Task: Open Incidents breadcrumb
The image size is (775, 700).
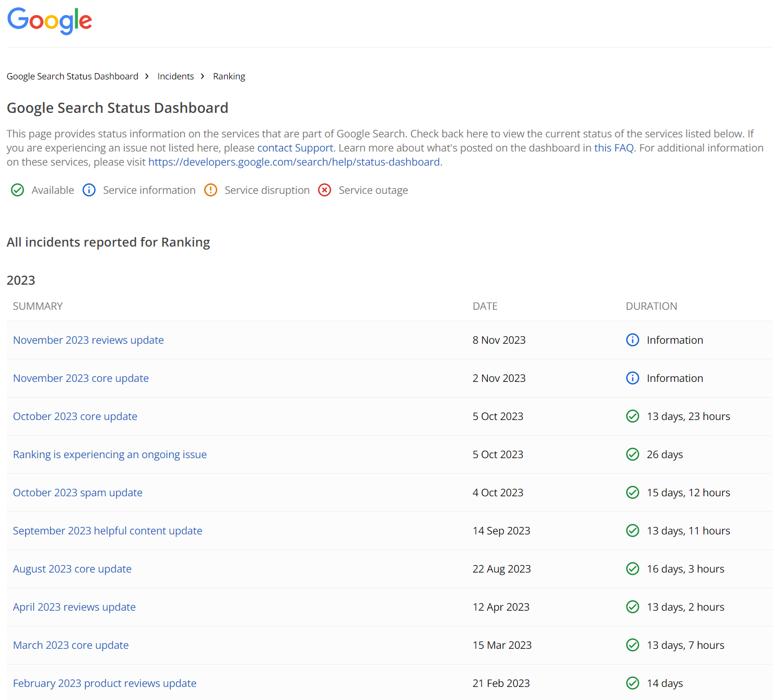Action: pyautogui.click(x=175, y=76)
